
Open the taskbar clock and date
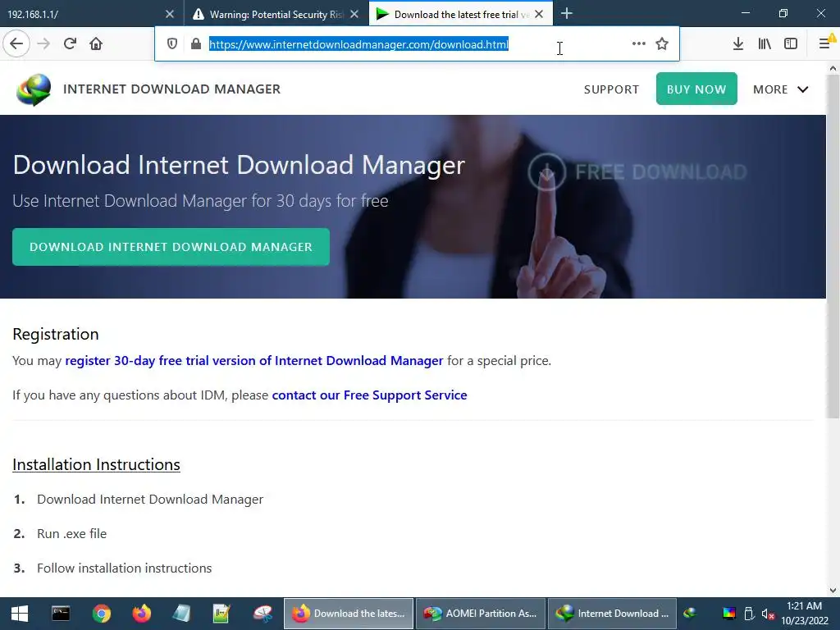pos(805,614)
